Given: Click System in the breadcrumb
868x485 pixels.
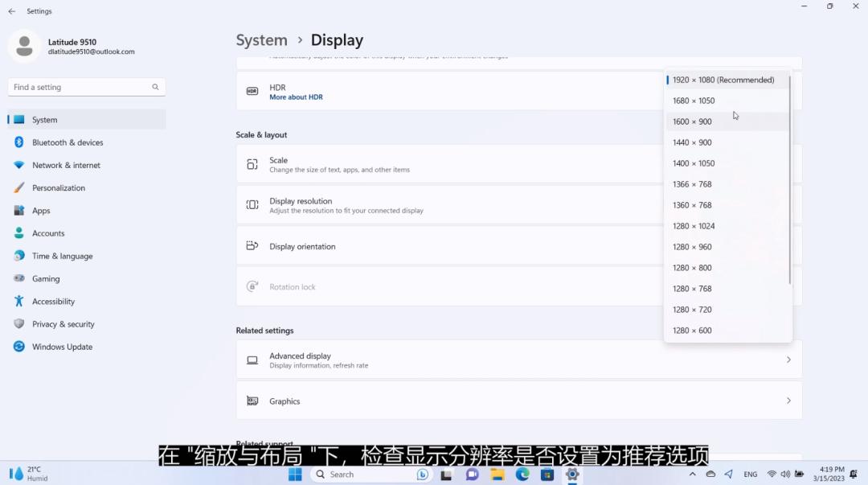Looking at the screenshot, I should (x=261, y=40).
